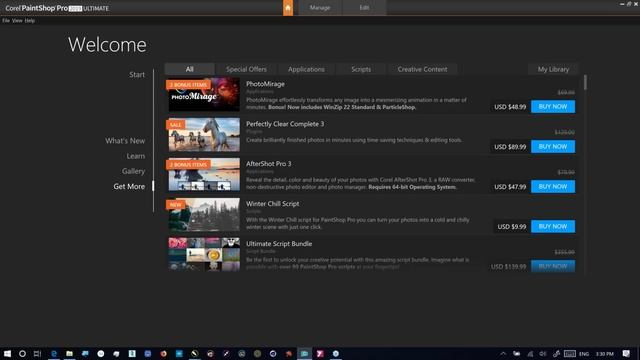Select the Scripts filter tab
Viewport: 640px width, 360px height.
point(361,69)
